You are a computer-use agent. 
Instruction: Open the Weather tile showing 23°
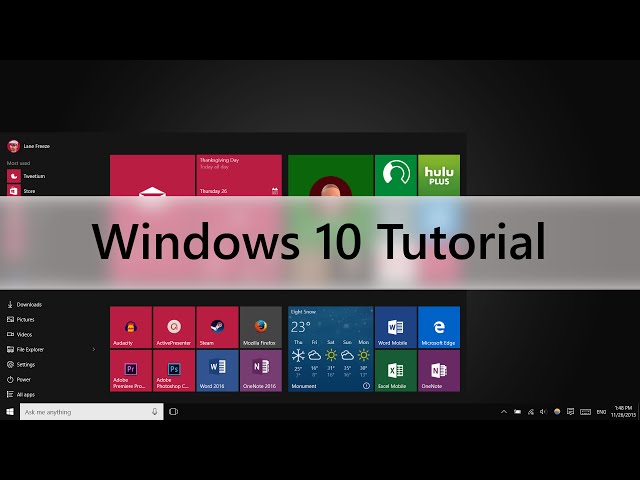click(x=331, y=349)
